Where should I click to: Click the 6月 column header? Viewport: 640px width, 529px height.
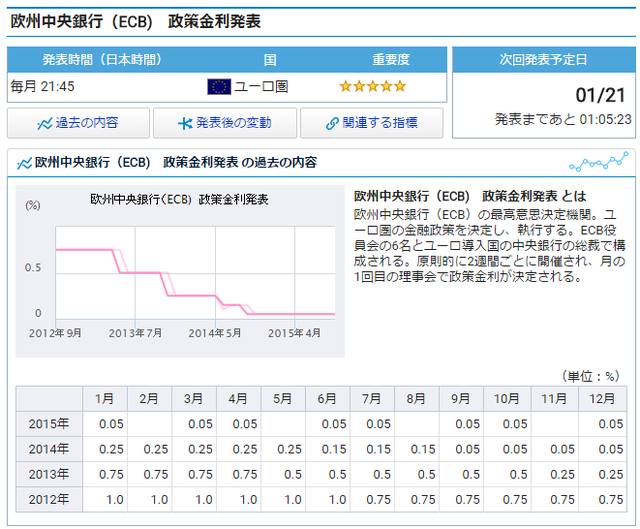(327, 399)
